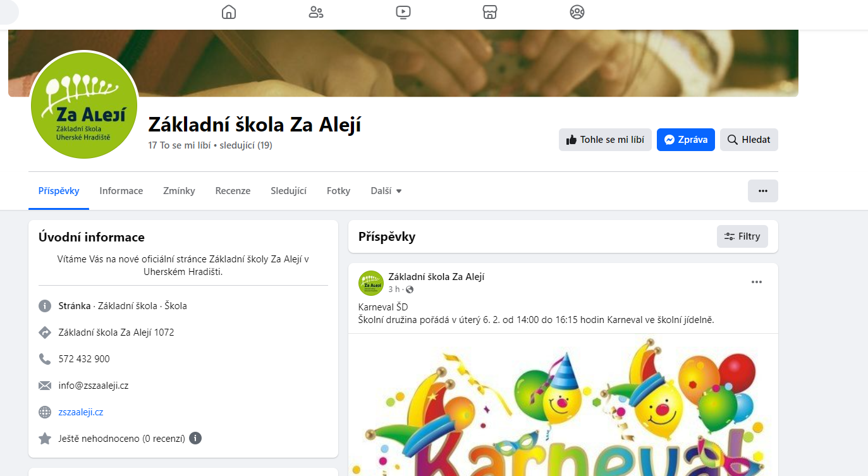Expand the Další dropdown tab
The height and width of the screenshot is (476, 868).
pyautogui.click(x=387, y=191)
